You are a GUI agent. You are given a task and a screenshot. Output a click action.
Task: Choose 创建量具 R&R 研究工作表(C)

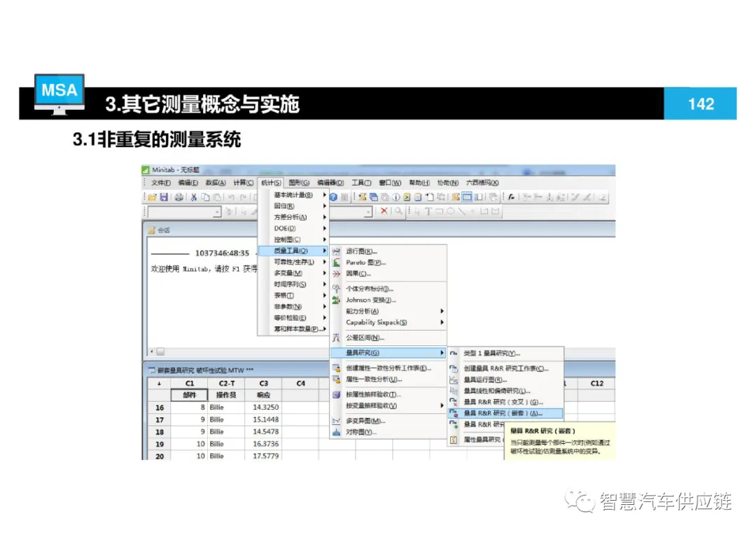point(506,368)
